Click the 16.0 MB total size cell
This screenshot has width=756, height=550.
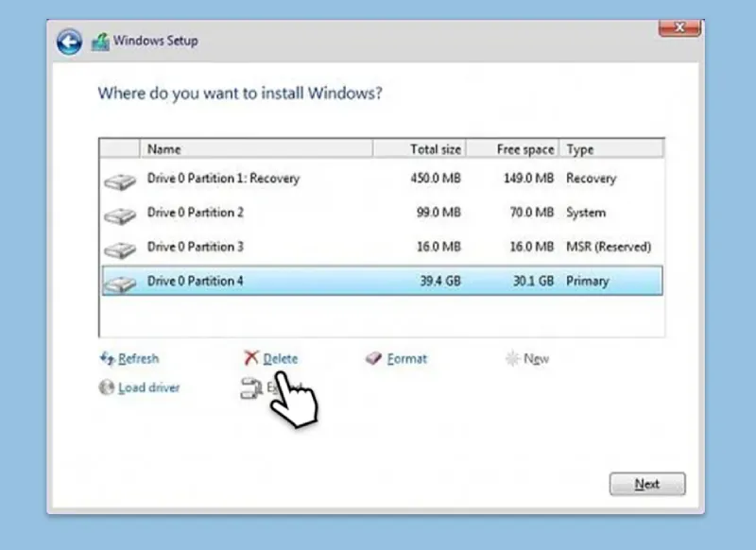click(438, 247)
